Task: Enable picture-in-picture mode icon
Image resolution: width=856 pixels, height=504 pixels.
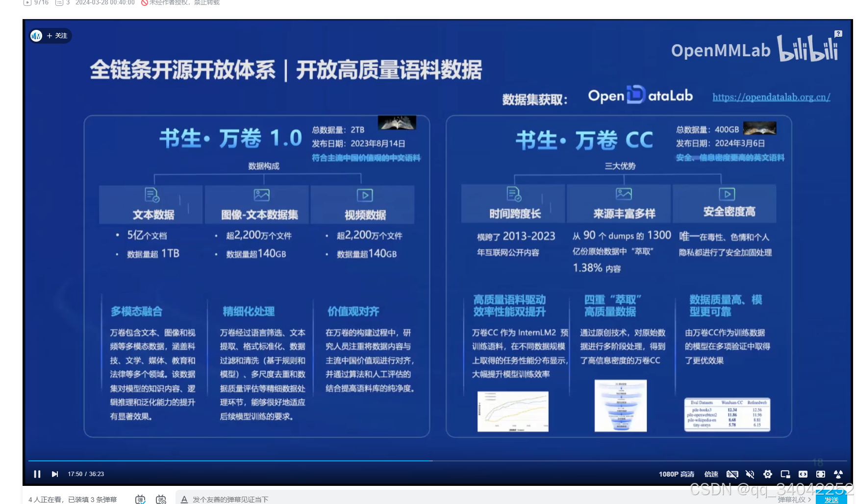Action: click(785, 474)
